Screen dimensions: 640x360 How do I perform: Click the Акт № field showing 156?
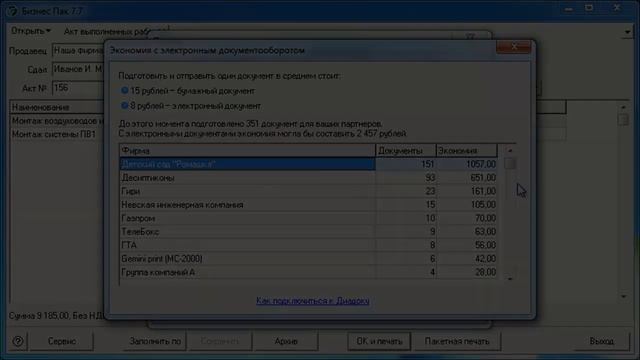(x=78, y=88)
